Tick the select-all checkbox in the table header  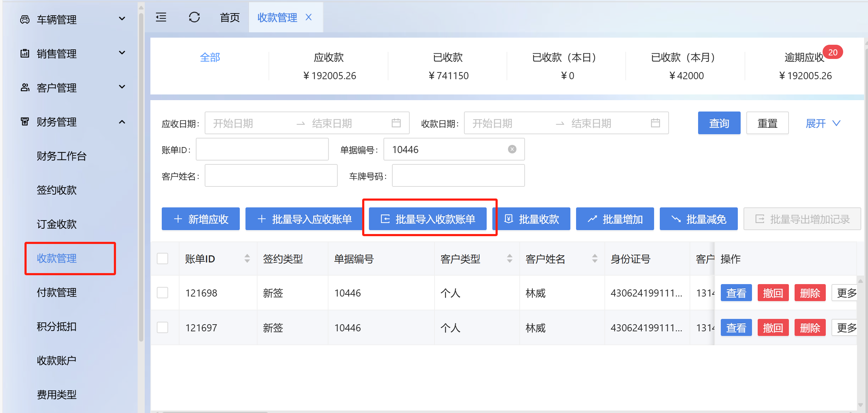[x=162, y=259]
